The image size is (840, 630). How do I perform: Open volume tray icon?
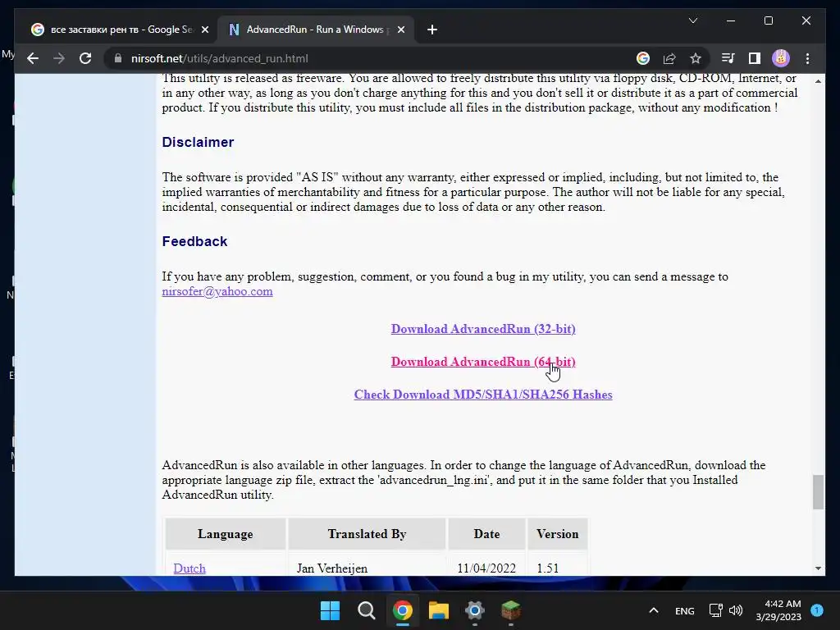(x=736, y=610)
